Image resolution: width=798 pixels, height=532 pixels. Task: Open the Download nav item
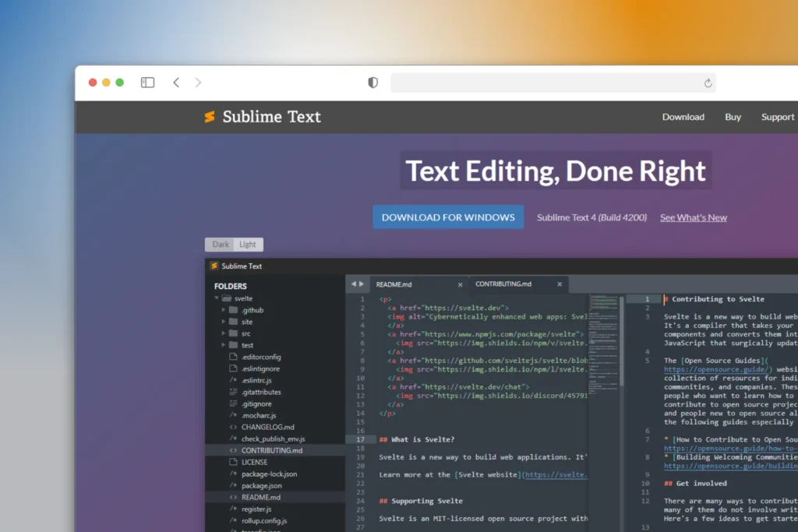(x=683, y=117)
